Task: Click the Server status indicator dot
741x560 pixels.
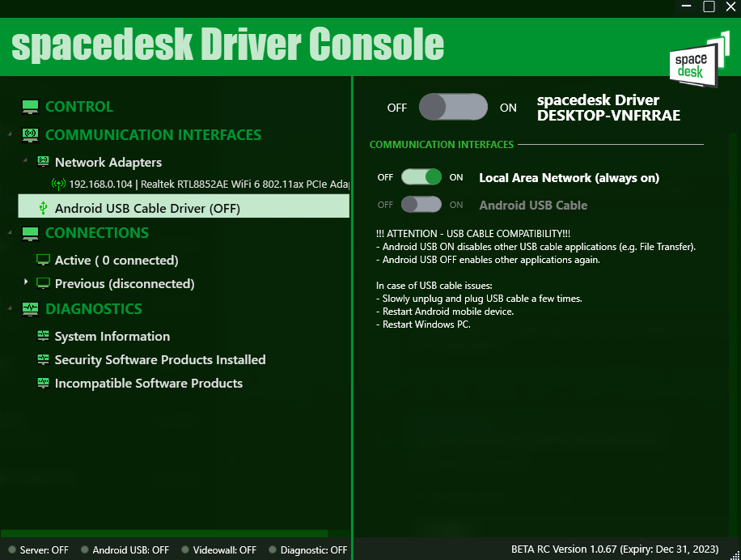Action: 12,549
